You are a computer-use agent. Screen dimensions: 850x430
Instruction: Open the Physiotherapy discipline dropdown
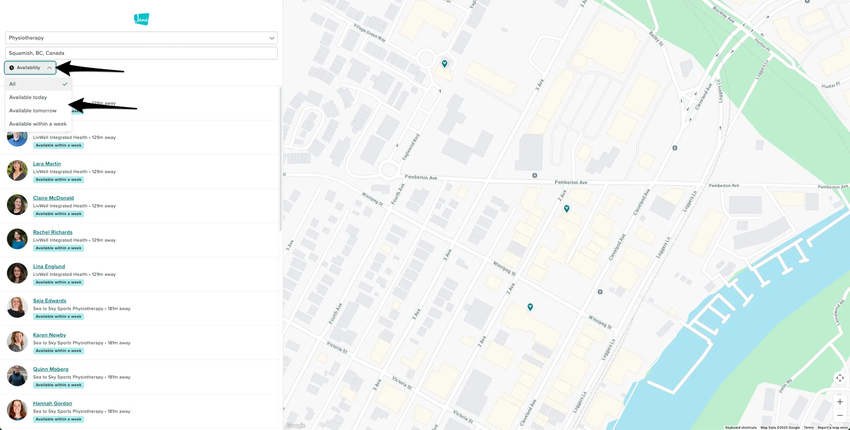click(x=141, y=38)
